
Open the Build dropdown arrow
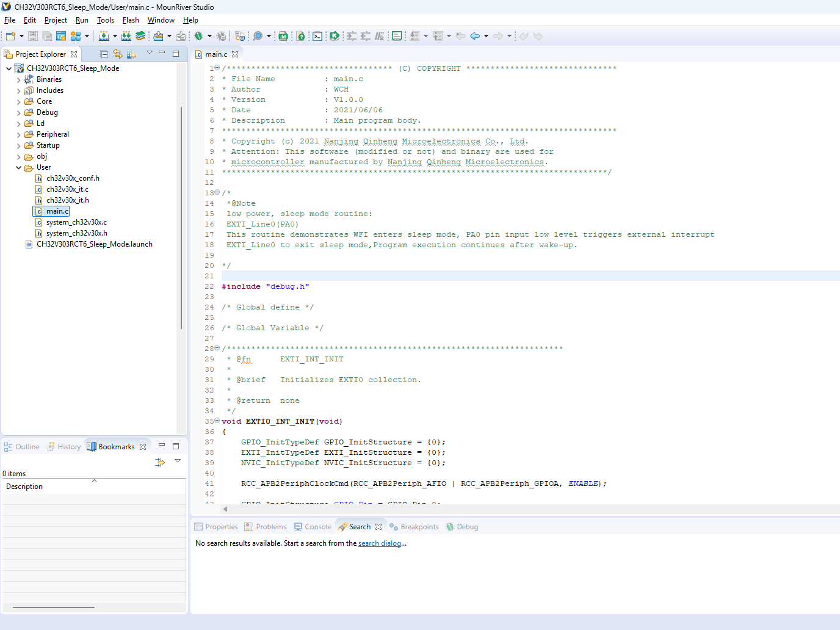click(115, 36)
